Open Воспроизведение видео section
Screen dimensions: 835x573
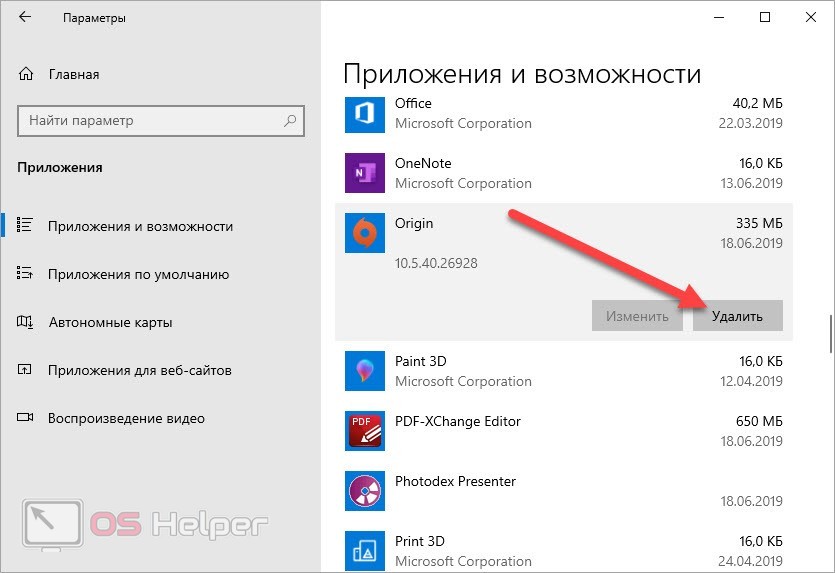126,419
